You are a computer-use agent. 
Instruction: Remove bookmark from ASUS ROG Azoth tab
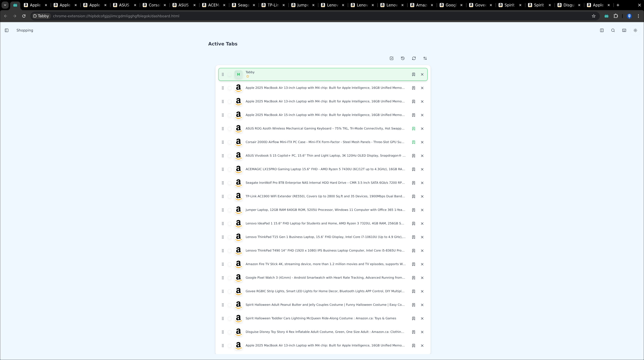413,129
